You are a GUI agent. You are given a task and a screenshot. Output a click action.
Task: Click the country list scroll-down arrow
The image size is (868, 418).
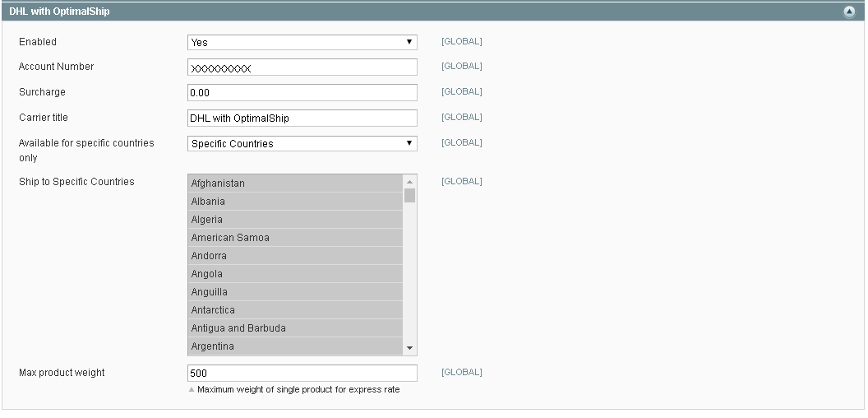coord(409,348)
